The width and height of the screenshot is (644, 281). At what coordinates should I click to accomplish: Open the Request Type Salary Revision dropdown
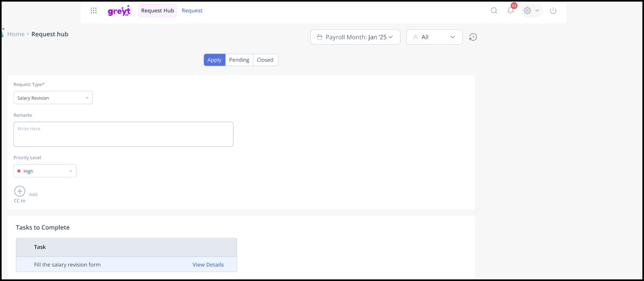(53, 98)
